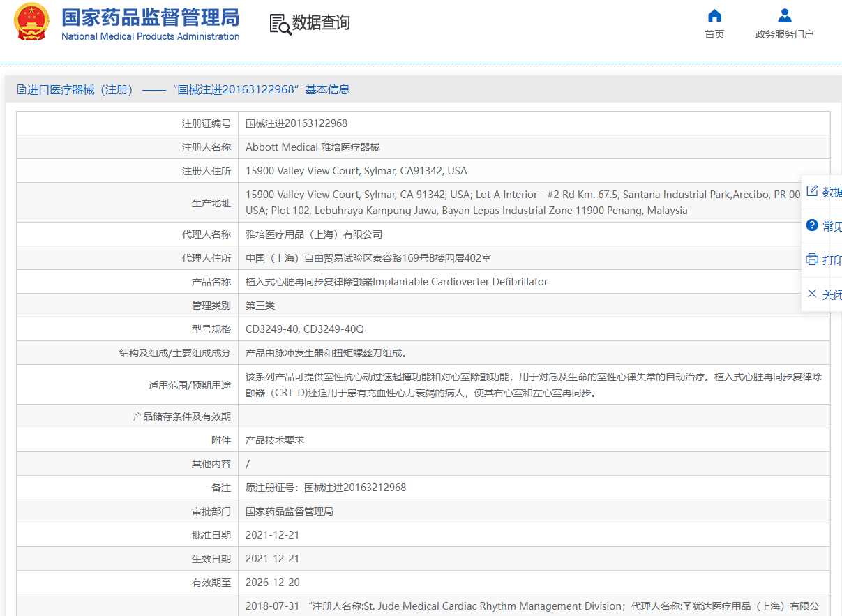Click the 产品储存条件及有效期 label
This screenshot has height=616, width=842.
click(181, 416)
